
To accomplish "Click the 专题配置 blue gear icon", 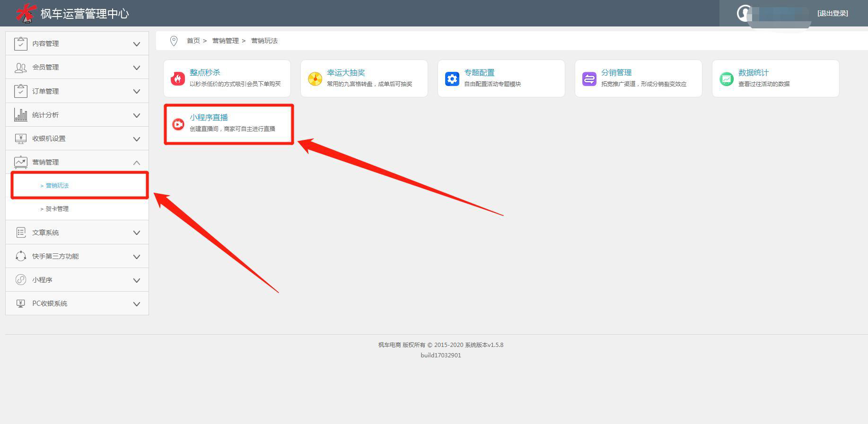I will (x=452, y=78).
